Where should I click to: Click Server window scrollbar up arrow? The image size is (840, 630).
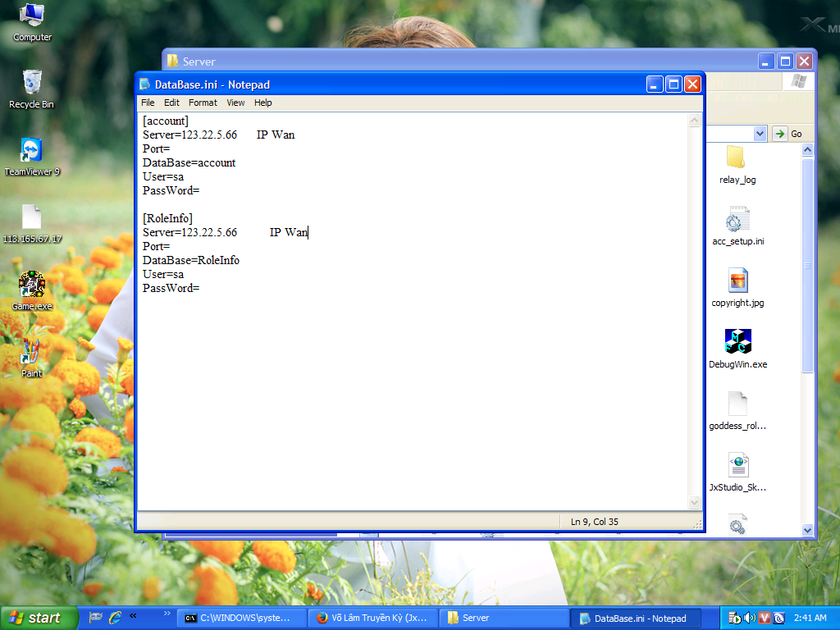tap(807, 149)
